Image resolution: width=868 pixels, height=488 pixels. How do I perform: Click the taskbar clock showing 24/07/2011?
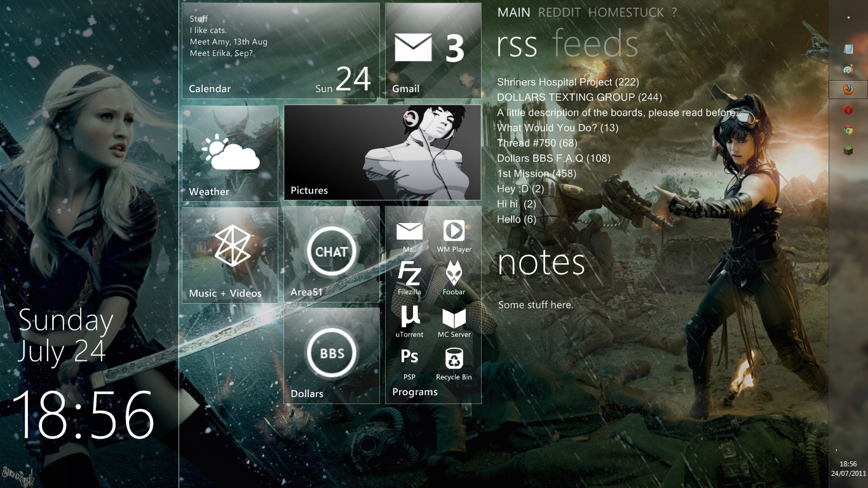(x=848, y=469)
